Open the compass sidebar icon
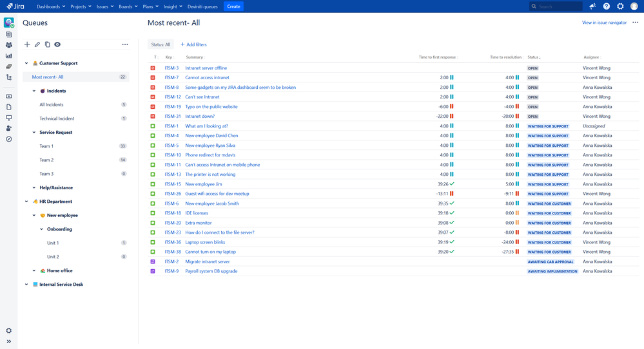 coord(8,139)
